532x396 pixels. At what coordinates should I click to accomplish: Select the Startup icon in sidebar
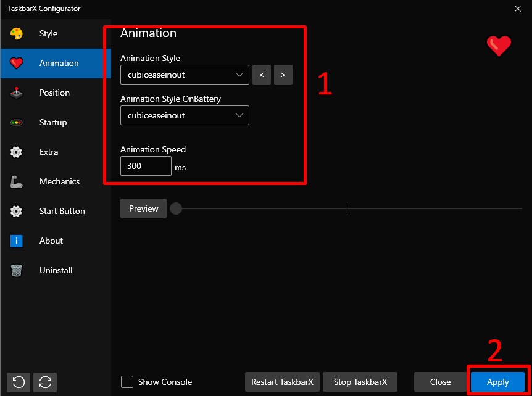pyautogui.click(x=17, y=122)
